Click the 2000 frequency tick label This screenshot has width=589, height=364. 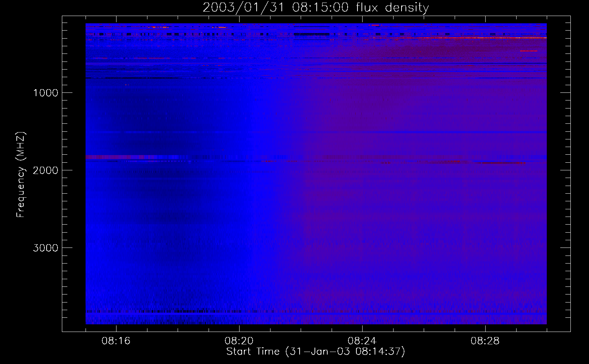pyautogui.click(x=46, y=170)
